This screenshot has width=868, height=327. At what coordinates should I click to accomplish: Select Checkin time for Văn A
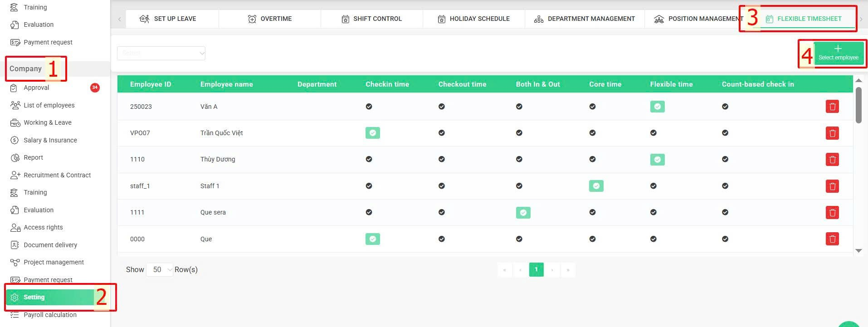pyautogui.click(x=369, y=107)
